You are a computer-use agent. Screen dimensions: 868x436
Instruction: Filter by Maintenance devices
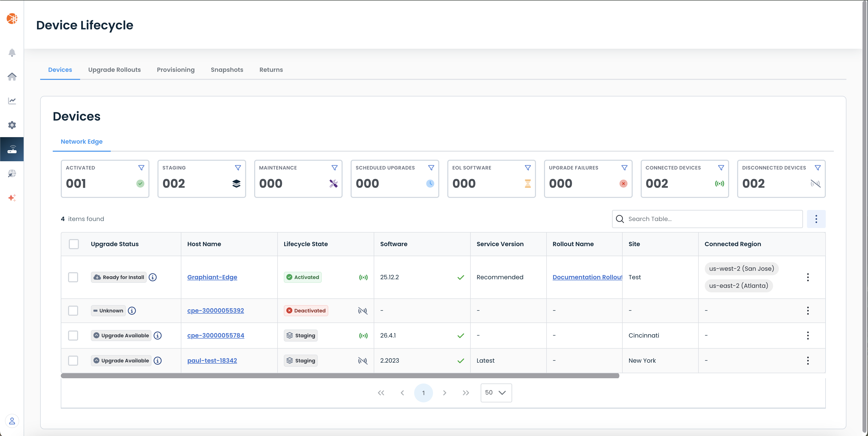tap(335, 168)
